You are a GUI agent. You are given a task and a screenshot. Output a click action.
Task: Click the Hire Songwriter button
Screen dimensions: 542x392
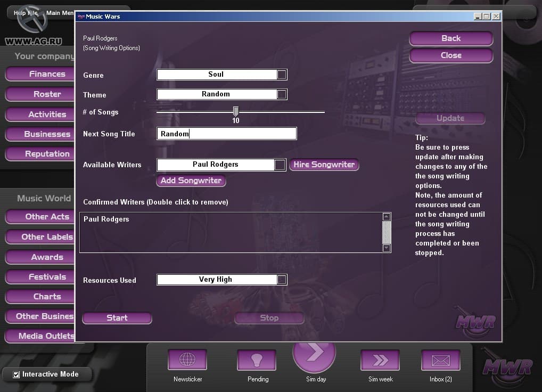324,165
